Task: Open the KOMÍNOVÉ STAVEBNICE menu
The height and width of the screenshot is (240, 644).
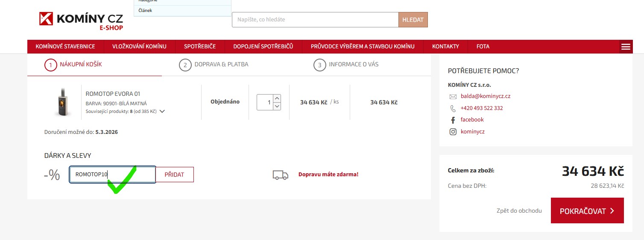Action: (65, 47)
